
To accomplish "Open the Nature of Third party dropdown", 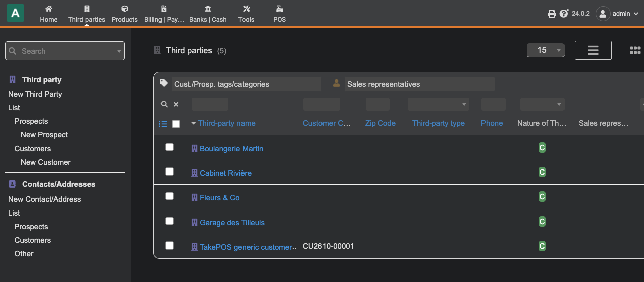I will tap(542, 104).
